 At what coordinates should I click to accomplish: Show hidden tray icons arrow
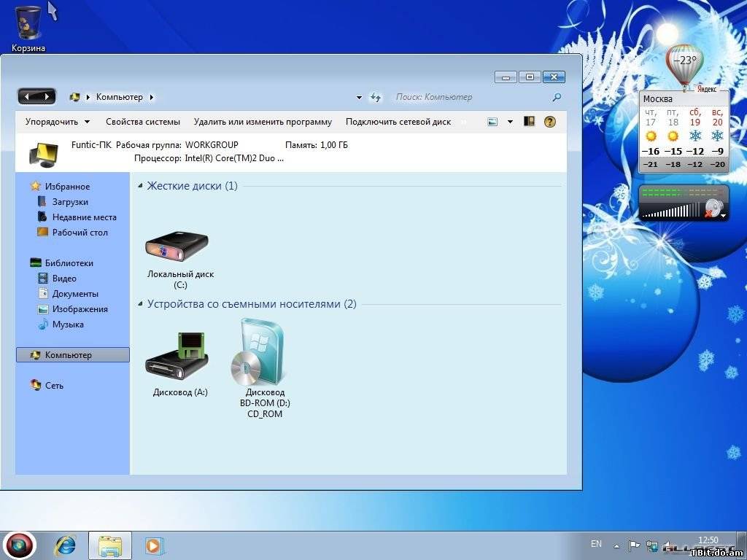(x=616, y=546)
